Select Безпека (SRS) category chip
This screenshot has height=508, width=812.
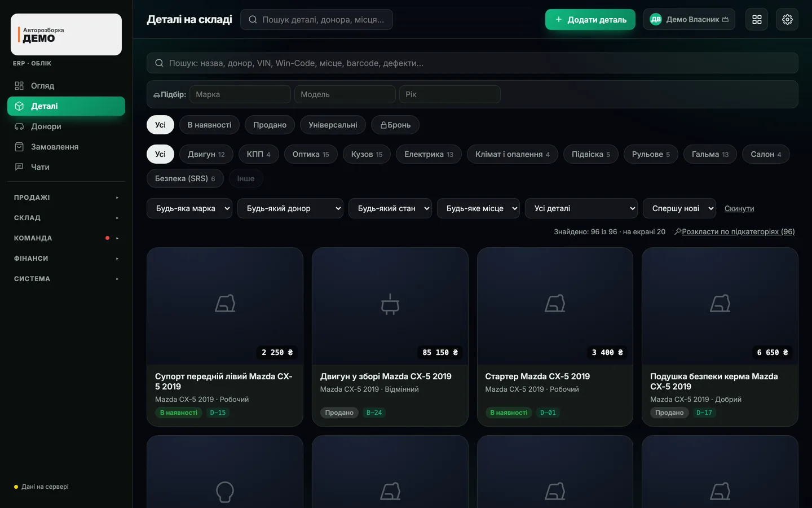click(x=185, y=178)
